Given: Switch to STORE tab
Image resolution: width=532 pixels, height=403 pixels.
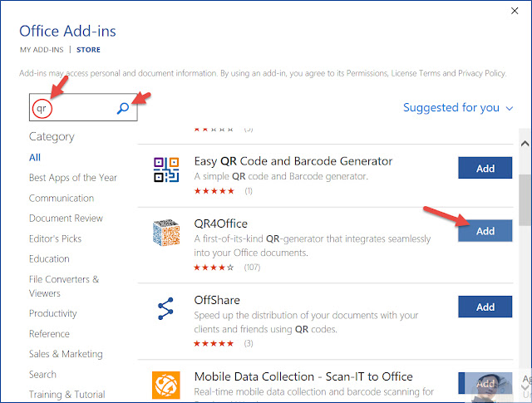Looking at the screenshot, I should 88,50.
